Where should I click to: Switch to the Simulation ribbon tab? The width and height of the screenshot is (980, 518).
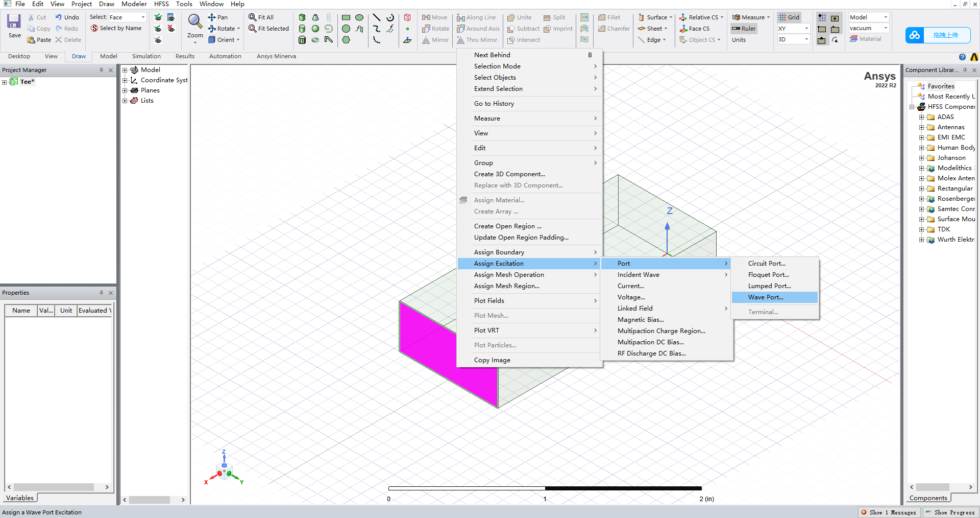(x=146, y=56)
